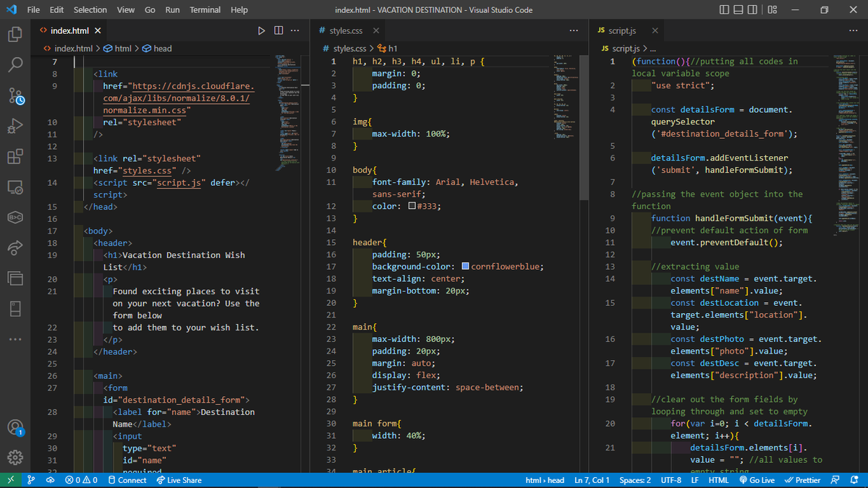The image size is (868, 488).
Task: Open the Edit menu
Action: tap(57, 10)
